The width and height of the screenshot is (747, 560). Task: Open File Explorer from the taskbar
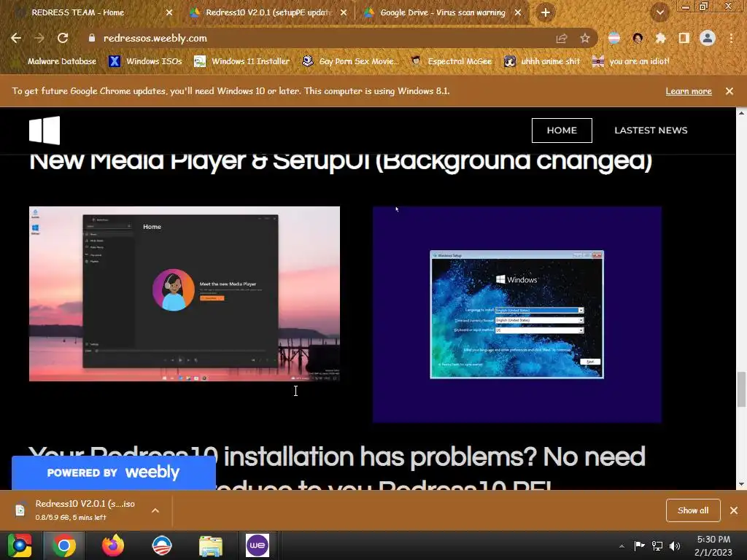coord(211,546)
